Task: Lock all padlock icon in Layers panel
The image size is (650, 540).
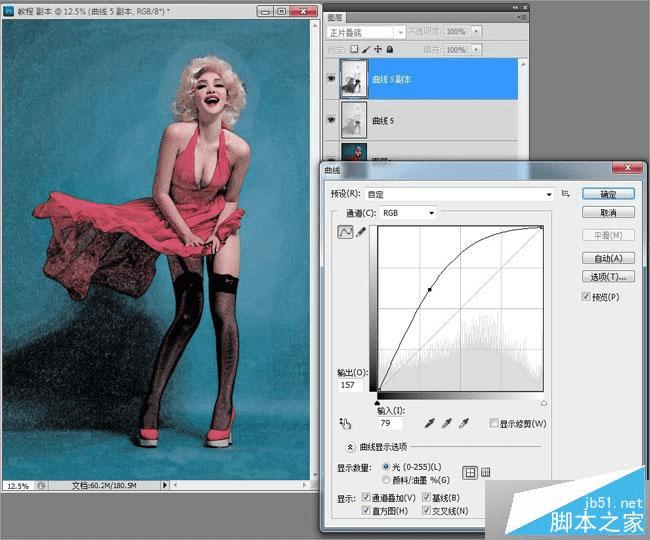Action: tap(390, 49)
